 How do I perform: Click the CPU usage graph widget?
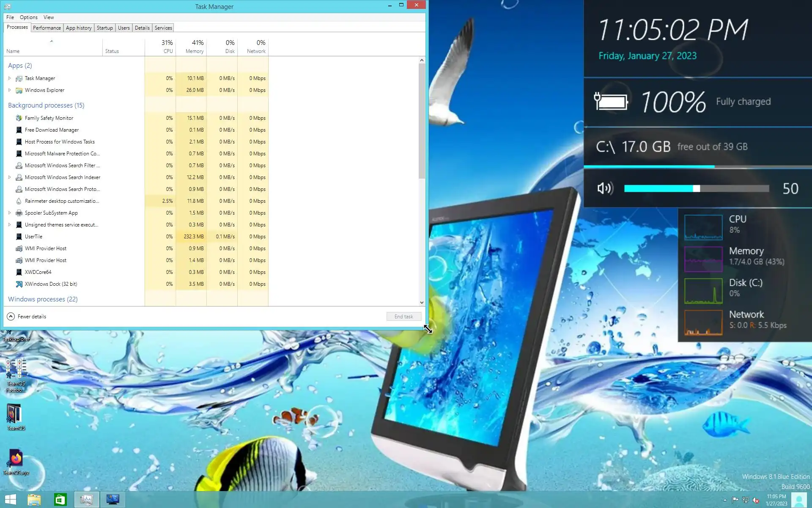pyautogui.click(x=703, y=227)
